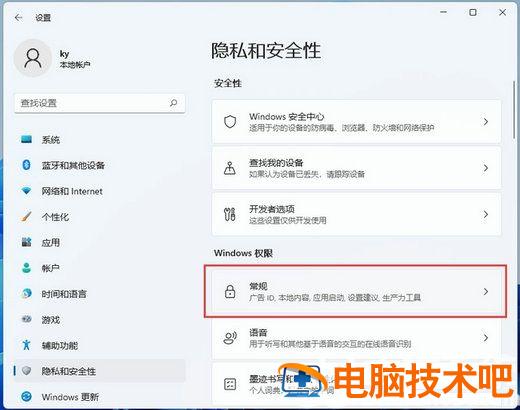
Task: Click the 隐私和安全性 page title
Action: (266, 51)
